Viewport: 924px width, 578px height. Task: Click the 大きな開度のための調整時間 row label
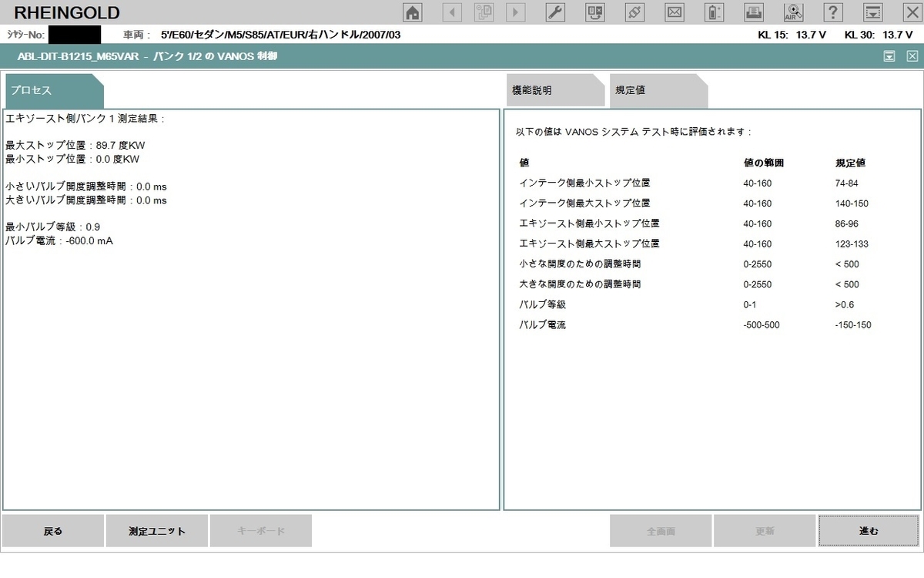coord(580,284)
